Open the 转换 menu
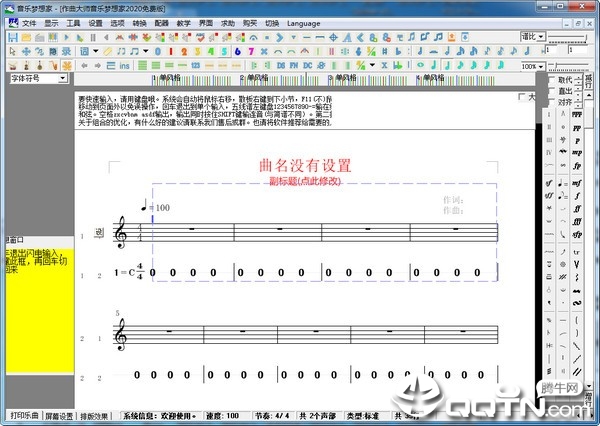The width and height of the screenshot is (600, 426). click(140, 23)
